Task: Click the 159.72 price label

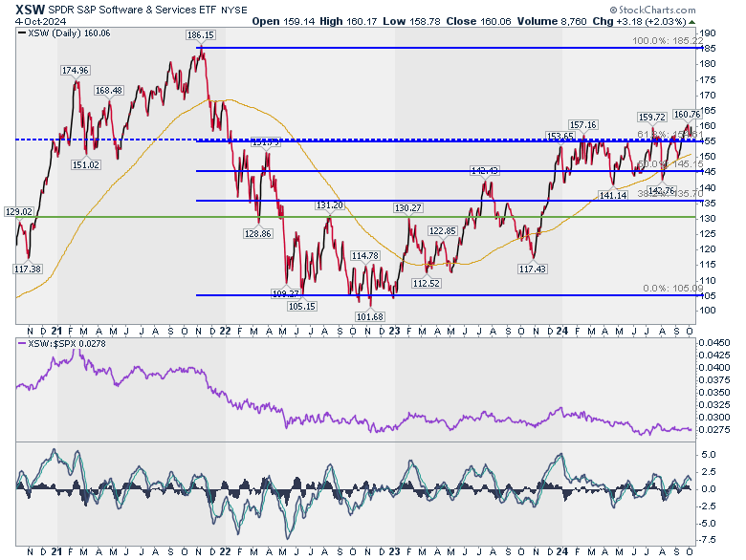Action: [652, 117]
